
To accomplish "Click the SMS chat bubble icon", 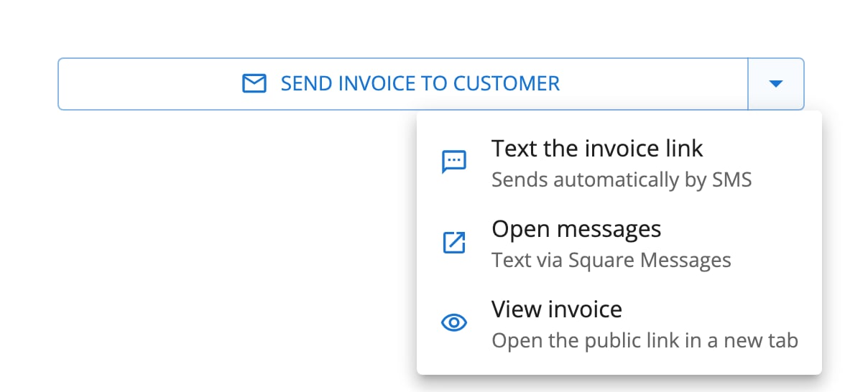I will click(x=453, y=163).
